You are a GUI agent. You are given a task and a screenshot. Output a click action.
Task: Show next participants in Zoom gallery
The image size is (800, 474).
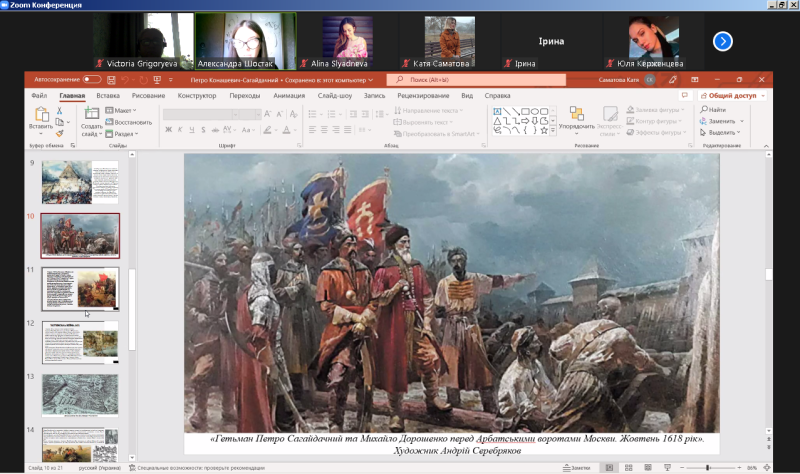tap(722, 41)
